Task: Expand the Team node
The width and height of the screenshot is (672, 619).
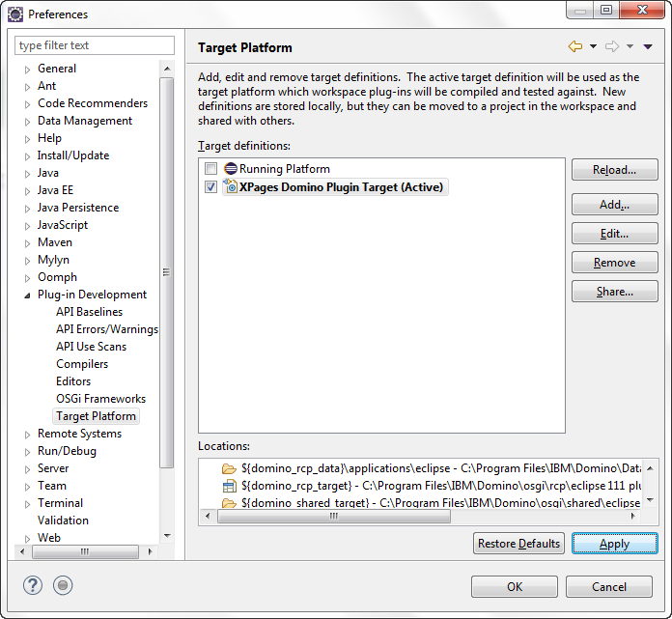Action: [27, 487]
